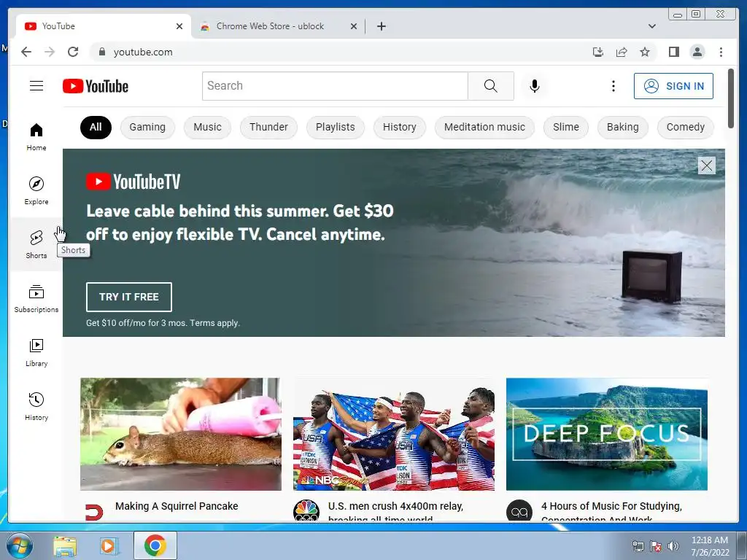Open U.S. men 4x400m relay thumbnail
747x560 pixels.
click(x=393, y=434)
